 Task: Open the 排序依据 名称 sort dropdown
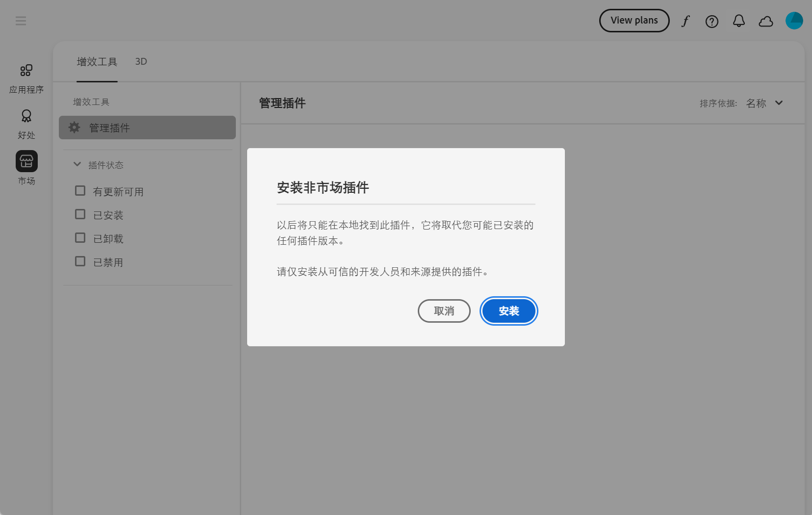point(764,103)
